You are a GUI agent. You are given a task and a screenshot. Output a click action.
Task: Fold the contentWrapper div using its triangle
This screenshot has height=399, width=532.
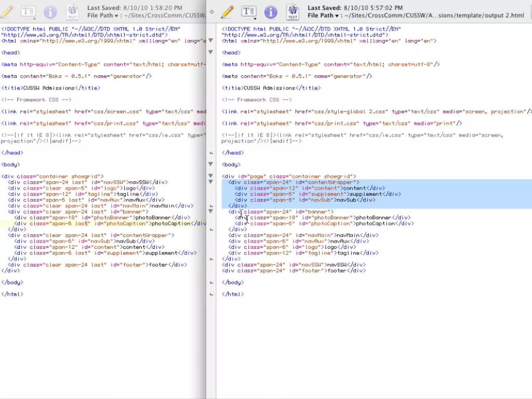coord(211,182)
